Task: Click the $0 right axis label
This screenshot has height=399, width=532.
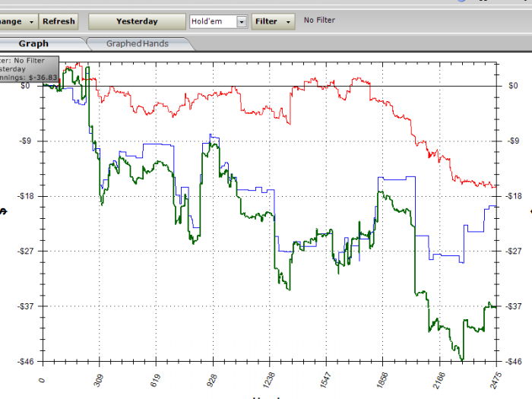Action: click(x=513, y=85)
